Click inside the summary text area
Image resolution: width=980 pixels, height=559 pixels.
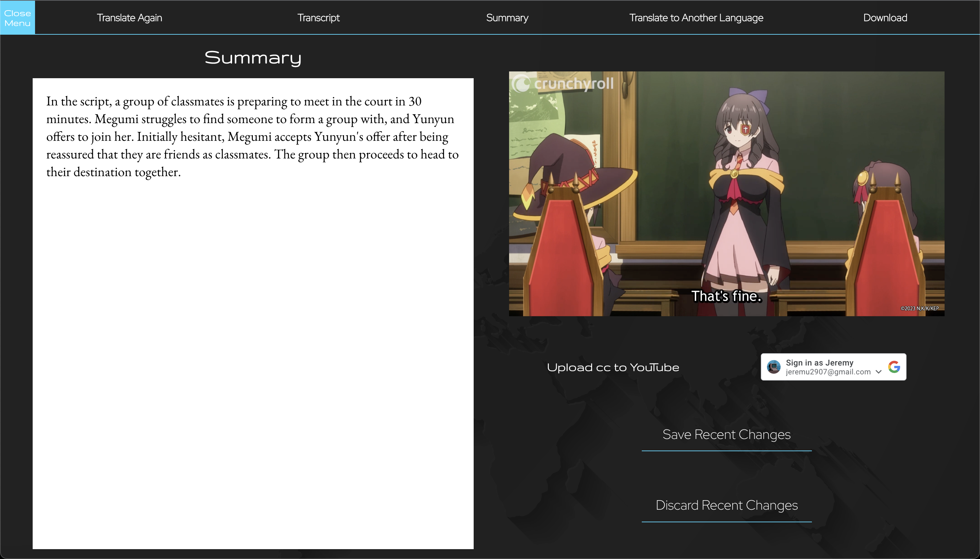(x=253, y=313)
